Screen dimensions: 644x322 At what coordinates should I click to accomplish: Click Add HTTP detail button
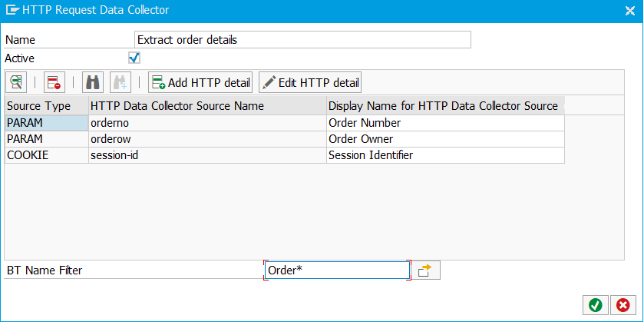(200, 83)
